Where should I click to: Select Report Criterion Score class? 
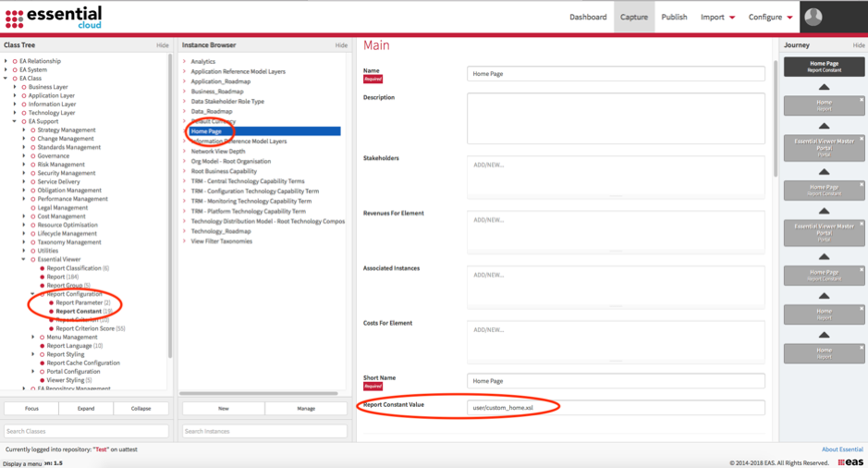tap(85, 328)
